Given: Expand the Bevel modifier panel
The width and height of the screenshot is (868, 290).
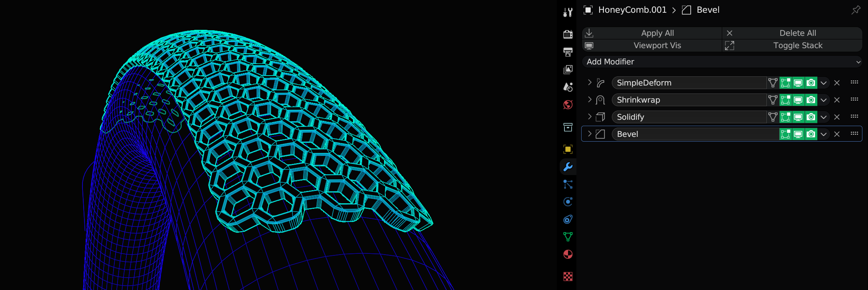Looking at the screenshot, I should (590, 134).
